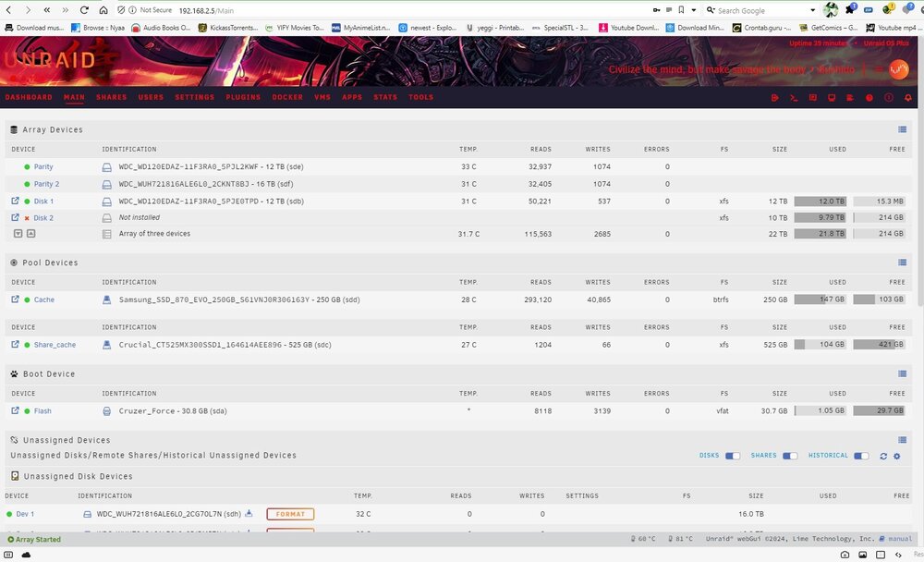This screenshot has height=562, width=924.
Task: Open the Apps tab
Action: [352, 97]
